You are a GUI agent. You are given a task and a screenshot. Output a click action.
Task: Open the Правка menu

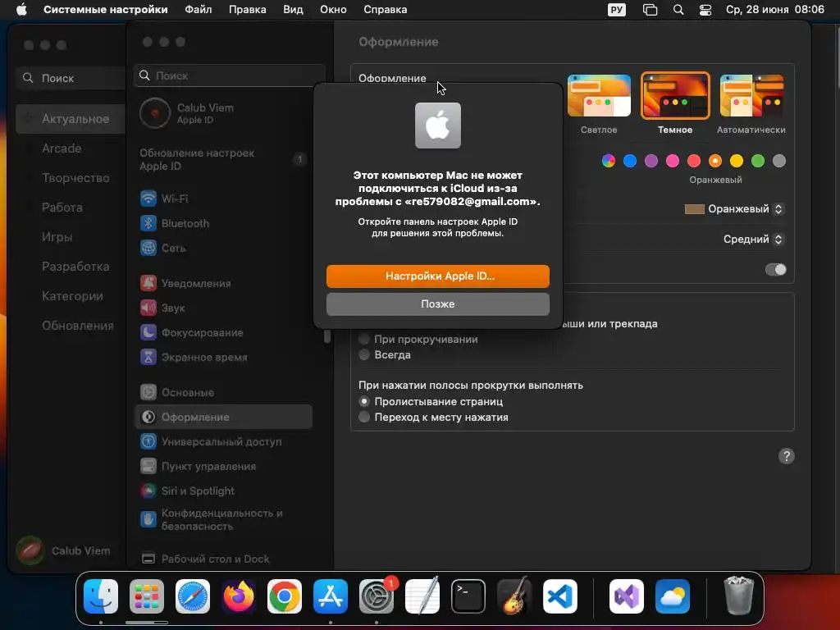(248, 10)
